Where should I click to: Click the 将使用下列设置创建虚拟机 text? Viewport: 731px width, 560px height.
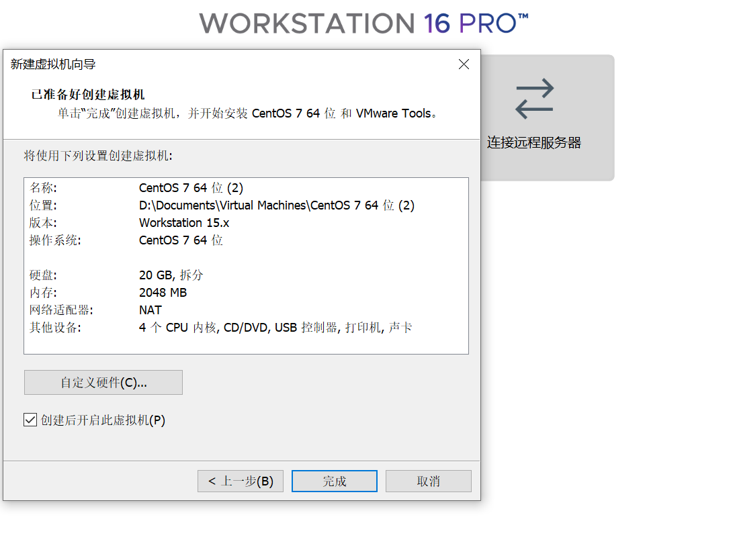click(98, 156)
